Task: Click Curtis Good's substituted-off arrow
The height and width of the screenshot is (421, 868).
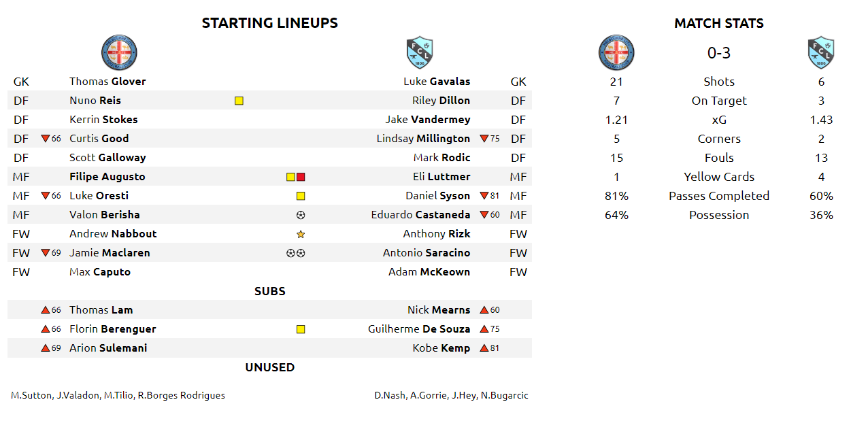Action: [46, 139]
